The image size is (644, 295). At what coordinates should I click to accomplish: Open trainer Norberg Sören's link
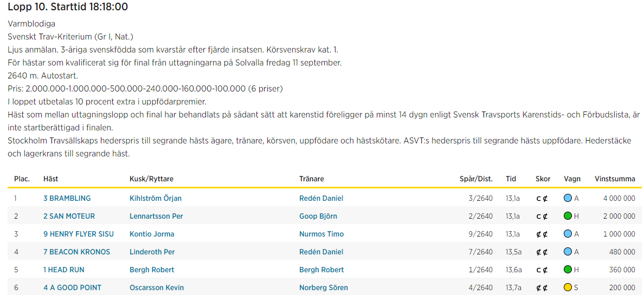[x=324, y=287]
